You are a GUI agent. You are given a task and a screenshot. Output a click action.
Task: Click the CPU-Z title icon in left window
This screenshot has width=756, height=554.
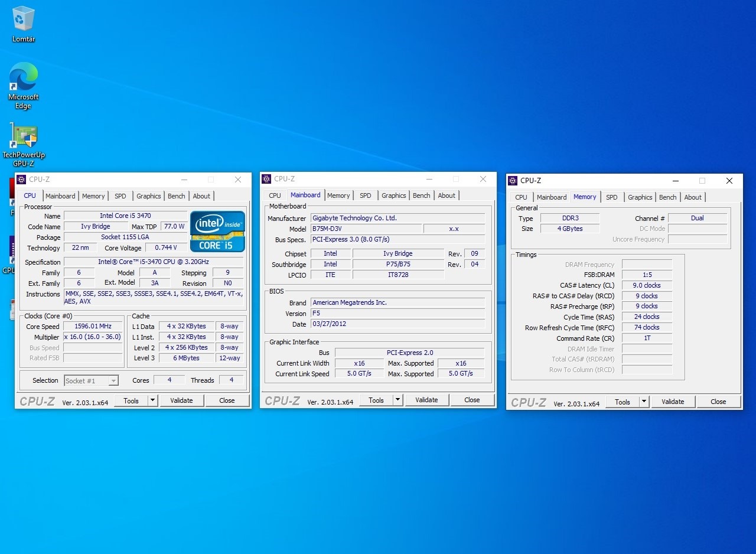click(x=21, y=180)
